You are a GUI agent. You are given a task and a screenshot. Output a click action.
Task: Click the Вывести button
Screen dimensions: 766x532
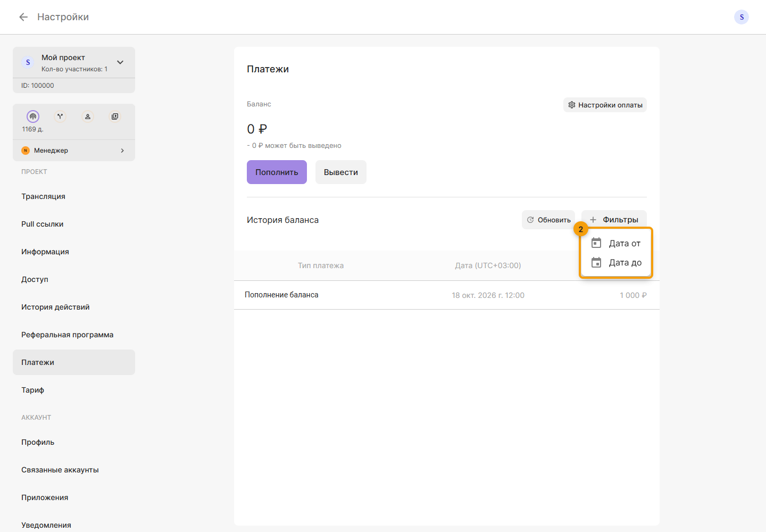pos(341,172)
